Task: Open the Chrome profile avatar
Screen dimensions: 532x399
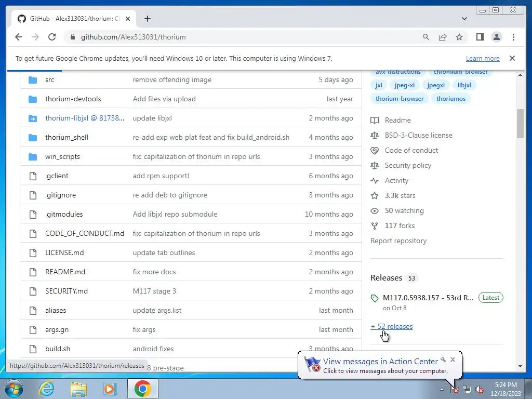Action: pyautogui.click(x=496, y=37)
